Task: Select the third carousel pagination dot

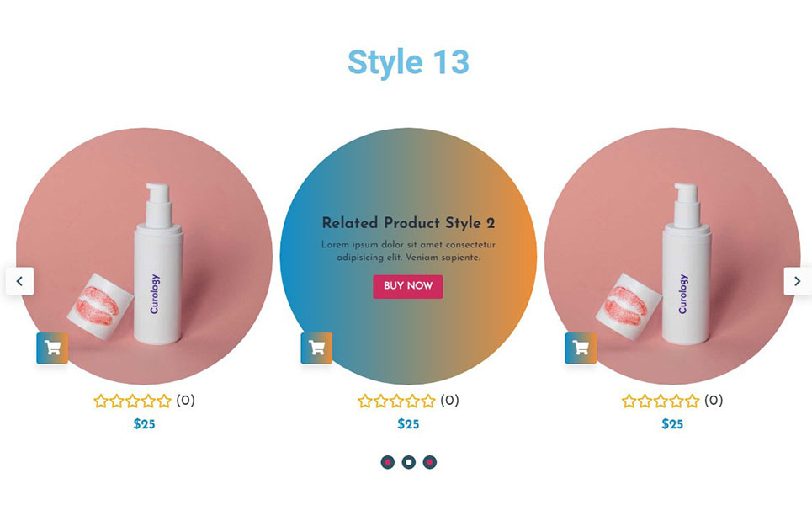Action: click(x=430, y=462)
